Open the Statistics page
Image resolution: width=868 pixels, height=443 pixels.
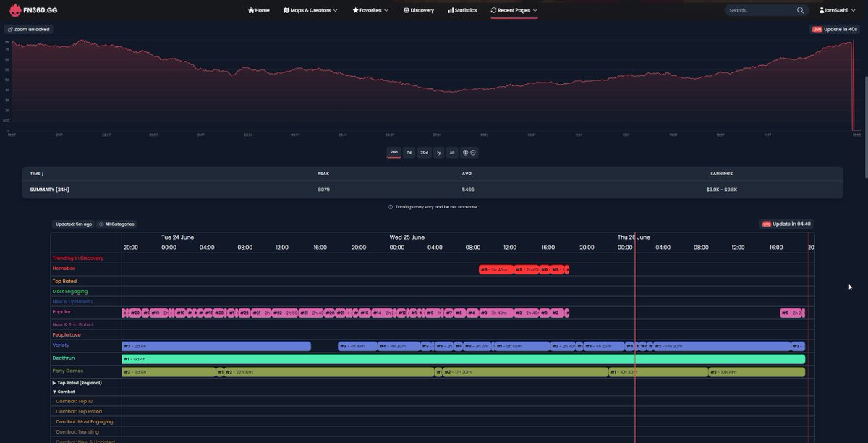(x=462, y=10)
